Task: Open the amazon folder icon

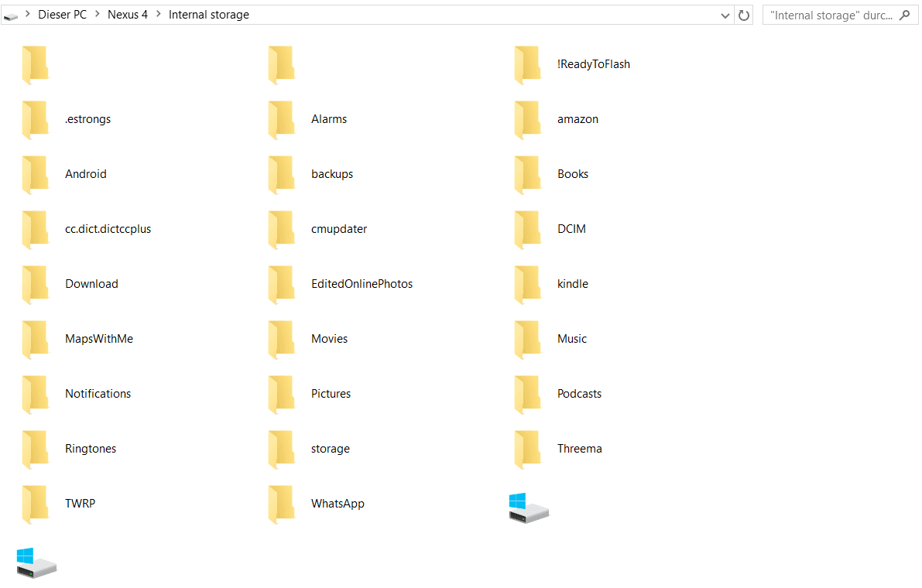Action: pos(527,120)
